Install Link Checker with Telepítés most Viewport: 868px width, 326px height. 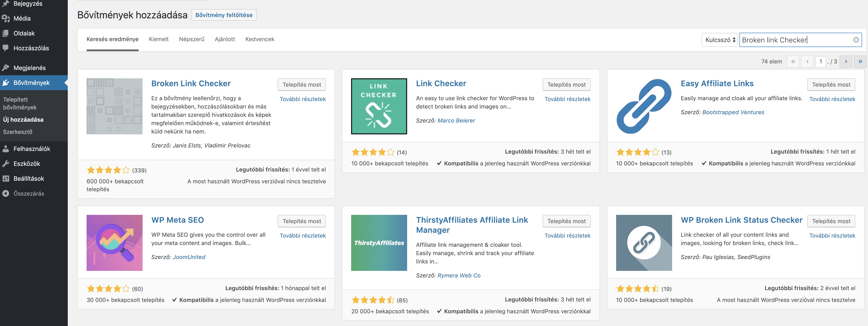[x=566, y=85]
